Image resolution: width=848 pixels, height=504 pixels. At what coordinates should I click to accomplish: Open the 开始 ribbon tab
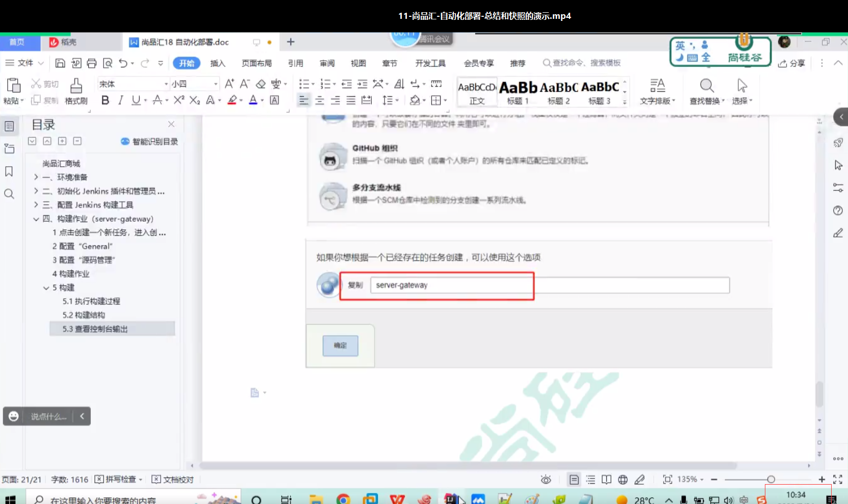(187, 63)
